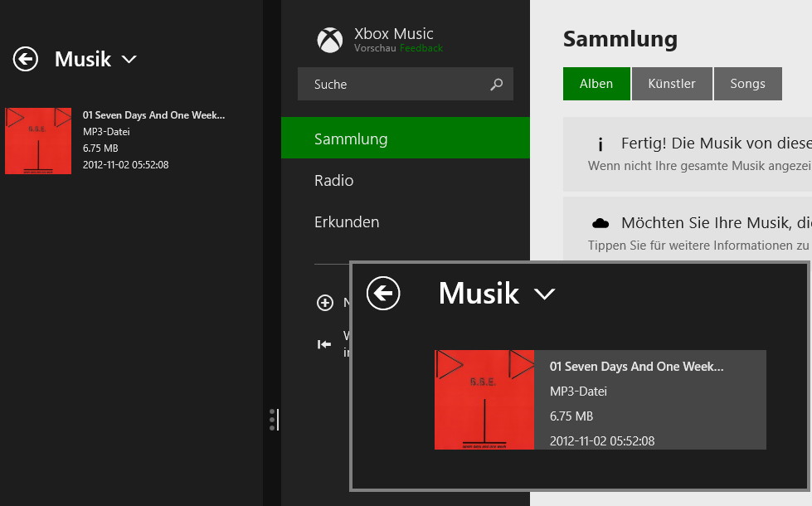Click the magnifier search icon

497,84
